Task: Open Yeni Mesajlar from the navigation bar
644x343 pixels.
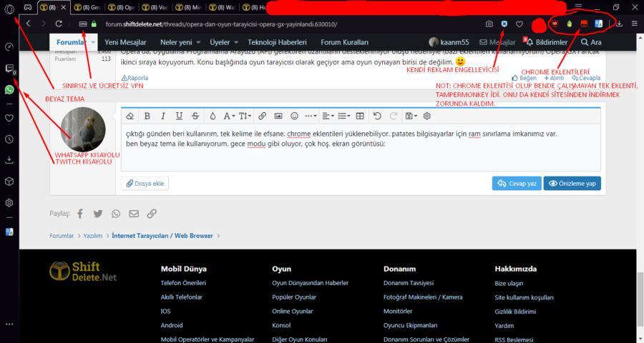Action: [125, 42]
